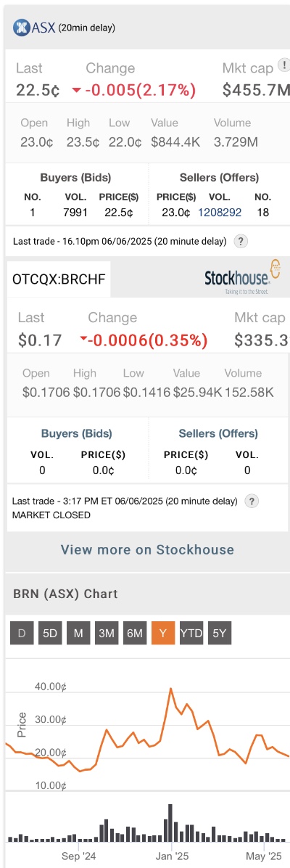Image resolution: width=290 pixels, height=868 pixels.
Task: Click the ASX logo icon
Action: [20, 27]
